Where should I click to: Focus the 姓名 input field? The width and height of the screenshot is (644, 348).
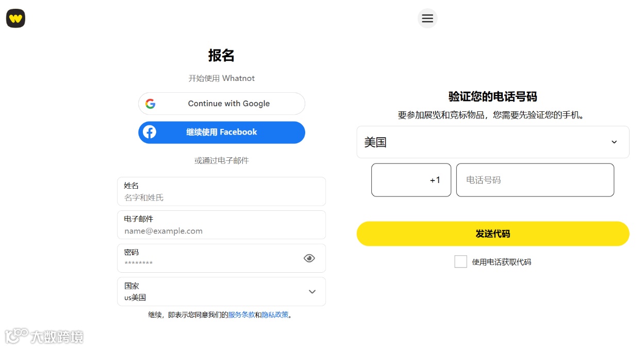coord(222,192)
